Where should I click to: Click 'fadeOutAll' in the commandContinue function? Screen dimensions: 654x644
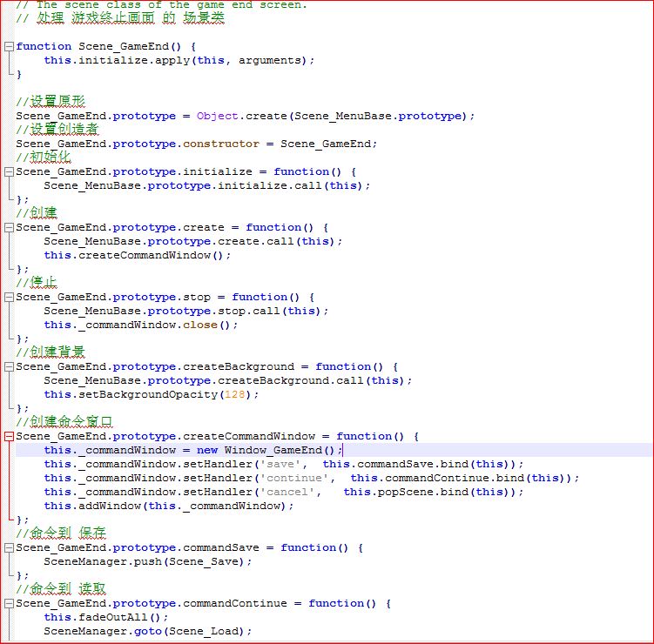(113, 617)
